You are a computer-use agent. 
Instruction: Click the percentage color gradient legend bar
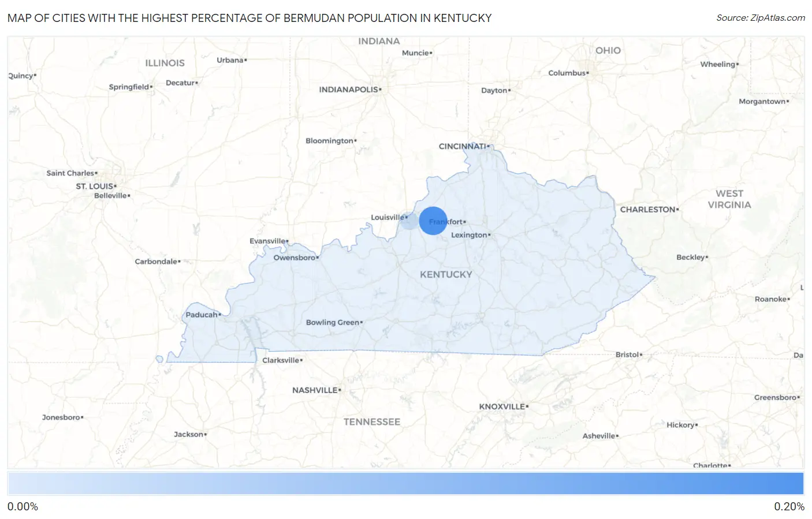tap(405, 484)
